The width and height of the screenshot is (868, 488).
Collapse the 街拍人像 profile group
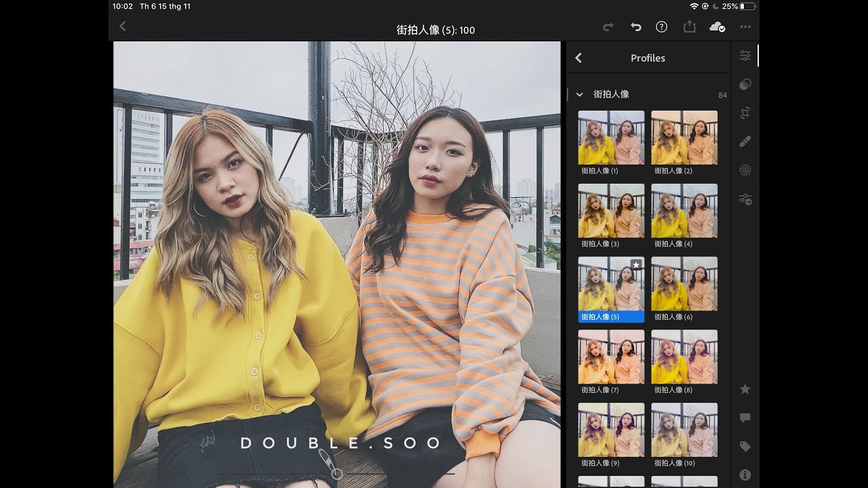coord(580,95)
